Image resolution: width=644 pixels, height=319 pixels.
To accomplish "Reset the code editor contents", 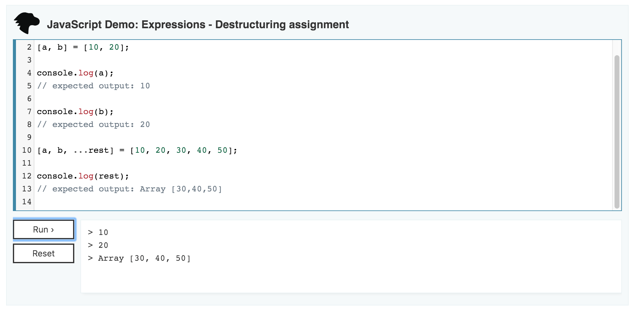I will (x=44, y=253).
